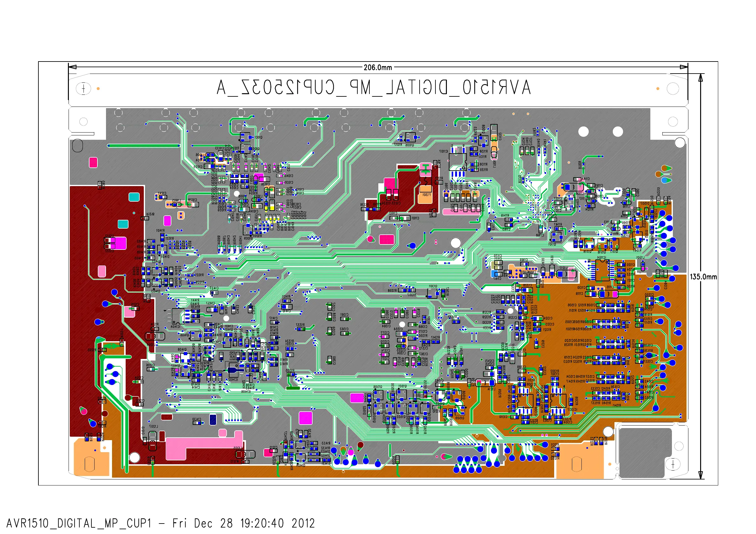Click the hot pink pad in upper-left gray area
756x534 pixels.
tap(93, 163)
